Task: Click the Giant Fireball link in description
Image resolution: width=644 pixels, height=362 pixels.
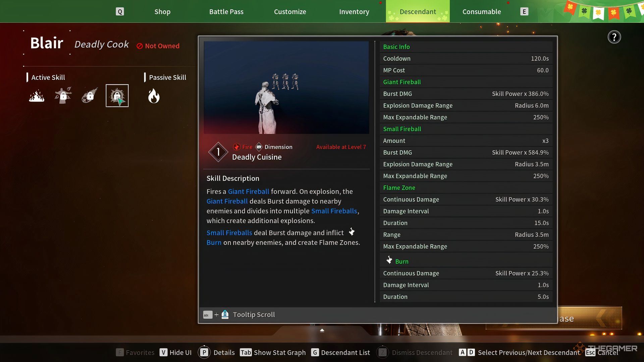Action: (249, 191)
